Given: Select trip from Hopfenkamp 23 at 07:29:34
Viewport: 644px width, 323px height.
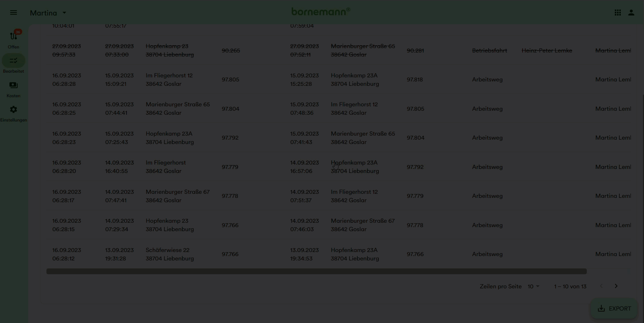Looking at the screenshot, I should (x=170, y=225).
